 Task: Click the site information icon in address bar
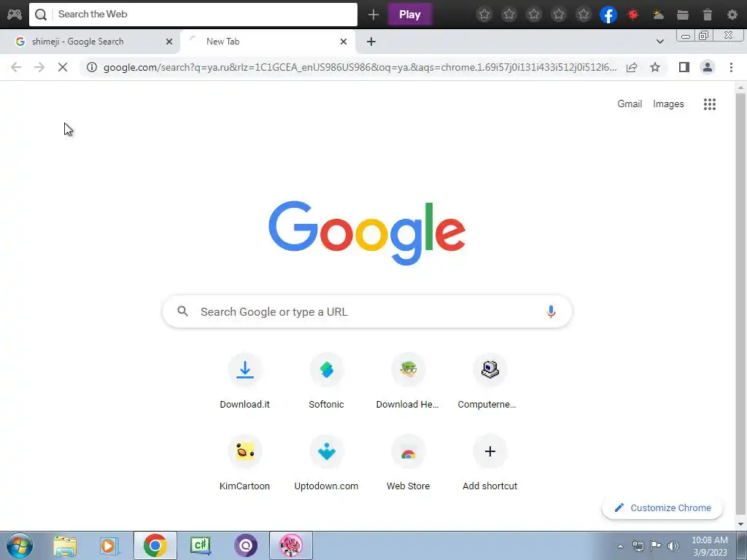coord(92,67)
